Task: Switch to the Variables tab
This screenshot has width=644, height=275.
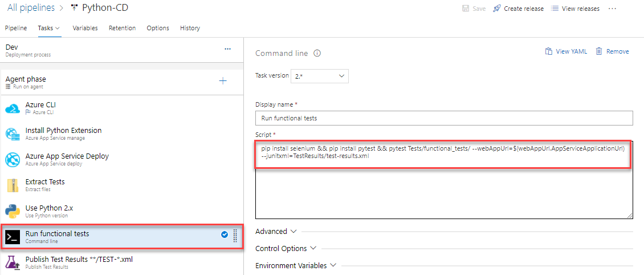Action: (85, 28)
